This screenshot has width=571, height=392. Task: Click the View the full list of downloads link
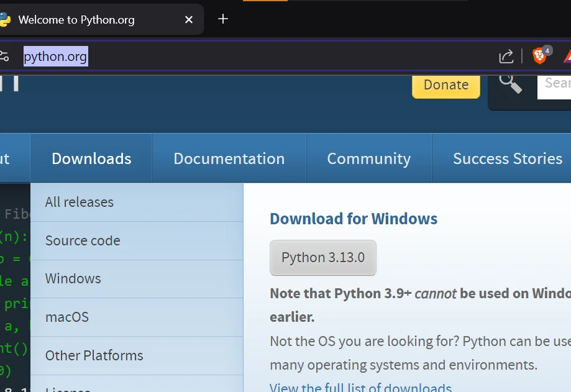coord(360,387)
